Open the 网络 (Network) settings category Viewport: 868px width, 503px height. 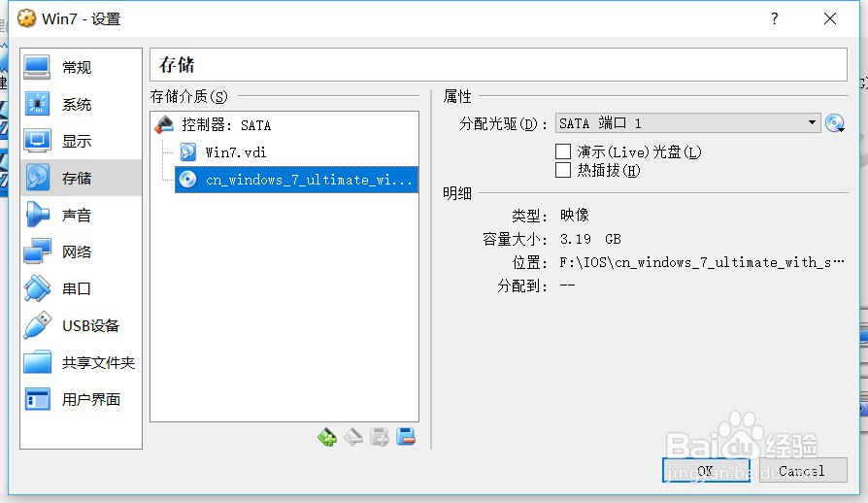click(81, 251)
